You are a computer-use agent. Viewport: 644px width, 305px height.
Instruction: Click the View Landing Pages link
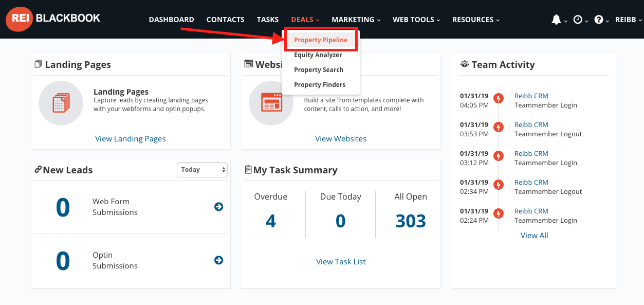click(131, 139)
